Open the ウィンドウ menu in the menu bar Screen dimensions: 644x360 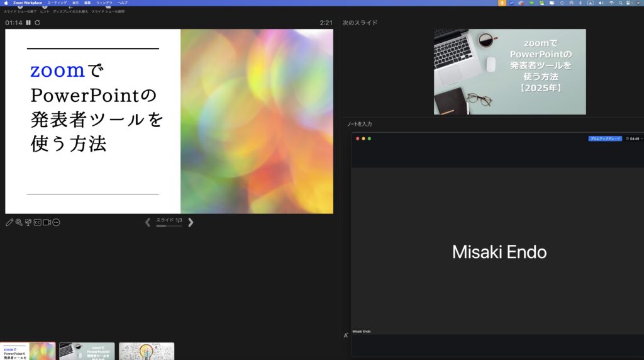pyautogui.click(x=104, y=3)
